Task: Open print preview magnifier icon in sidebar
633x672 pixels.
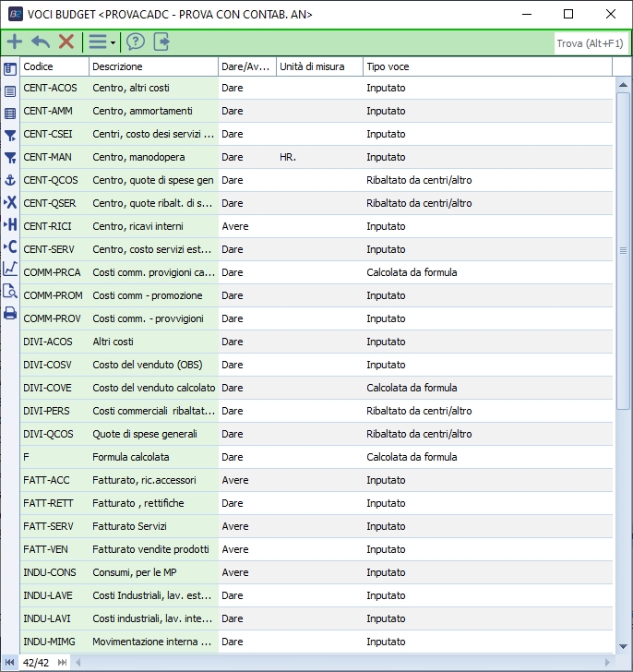Action: [x=10, y=291]
